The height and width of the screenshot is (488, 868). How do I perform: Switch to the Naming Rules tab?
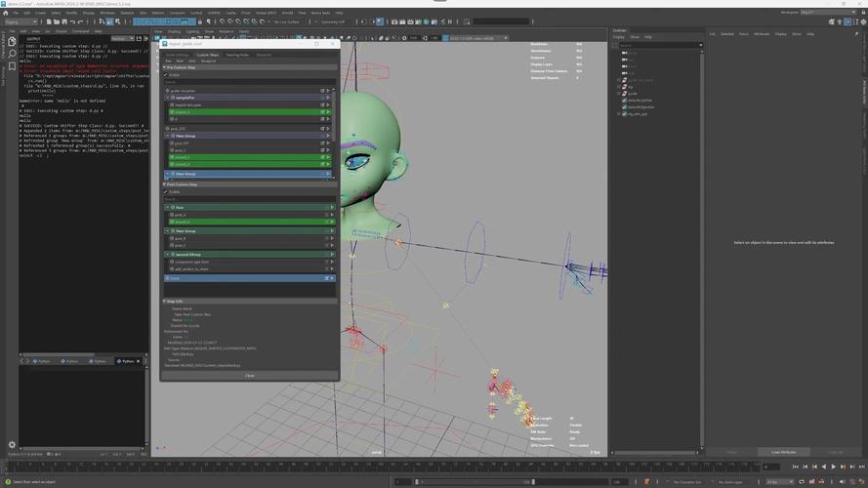pyautogui.click(x=236, y=55)
